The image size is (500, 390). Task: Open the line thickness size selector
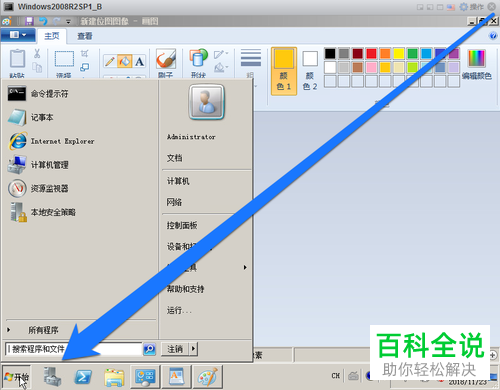pyautogui.click(x=251, y=63)
